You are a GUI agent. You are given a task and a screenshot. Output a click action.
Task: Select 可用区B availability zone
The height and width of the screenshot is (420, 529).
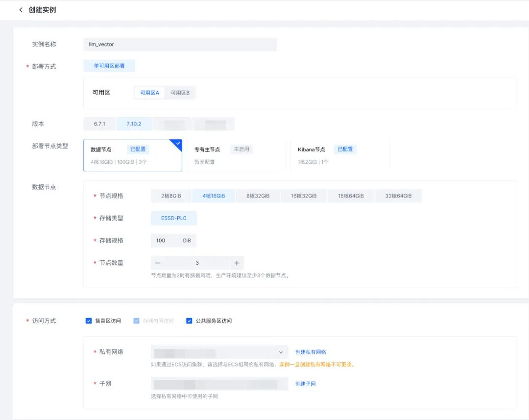(180, 93)
